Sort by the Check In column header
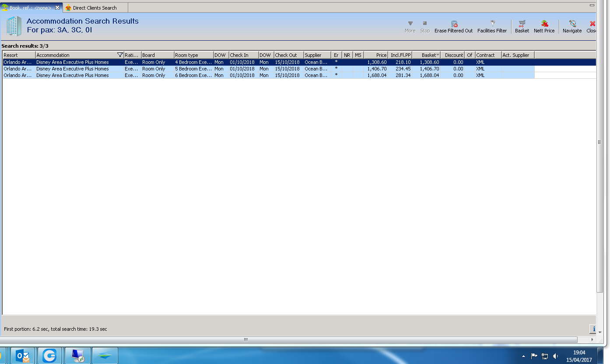Image resolution: width=610 pixels, height=364 pixels. pos(243,55)
